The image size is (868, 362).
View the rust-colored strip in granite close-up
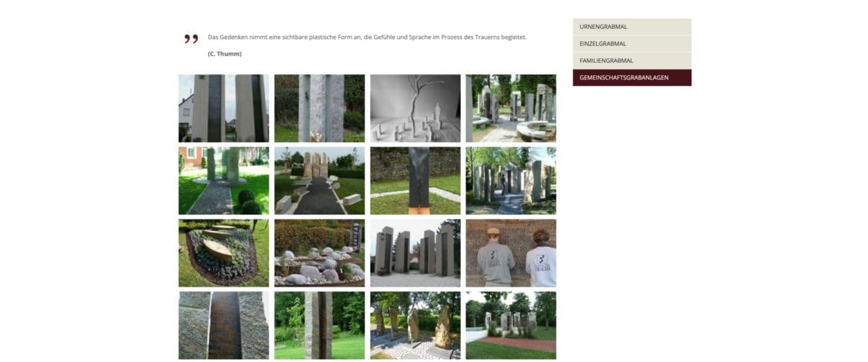(x=224, y=326)
